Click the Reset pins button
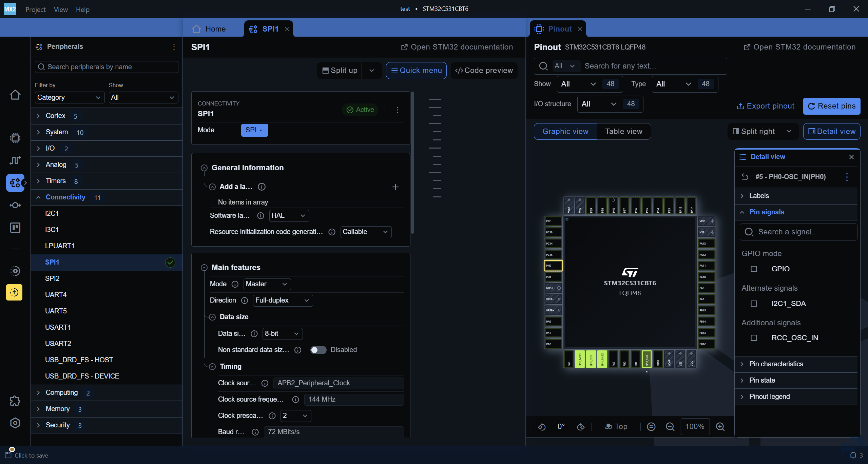 pos(831,106)
